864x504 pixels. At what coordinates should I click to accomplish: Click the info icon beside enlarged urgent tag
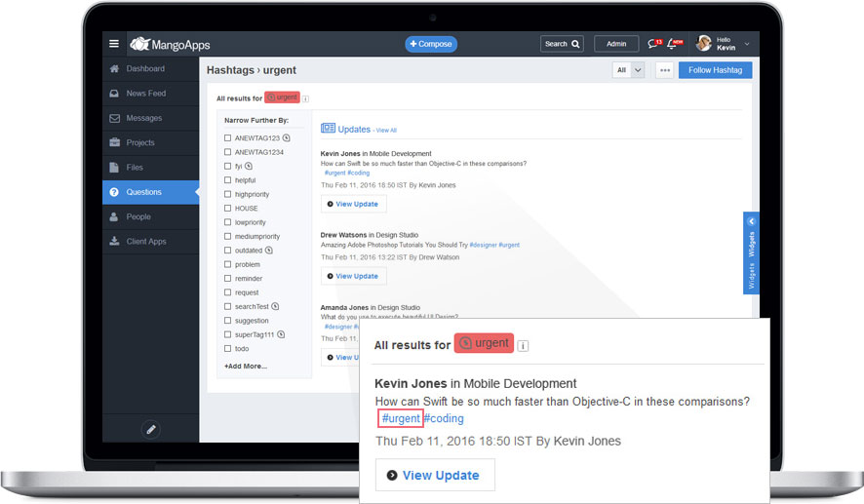click(523, 346)
